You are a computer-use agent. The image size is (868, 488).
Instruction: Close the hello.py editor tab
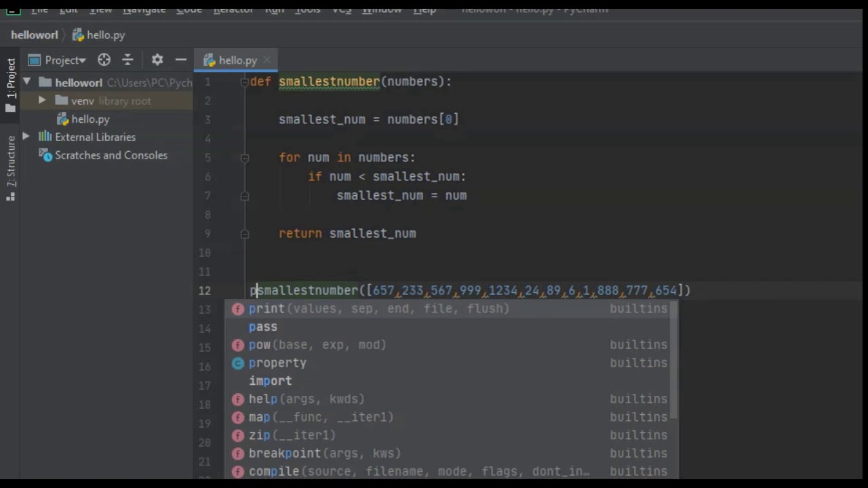click(267, 60)
